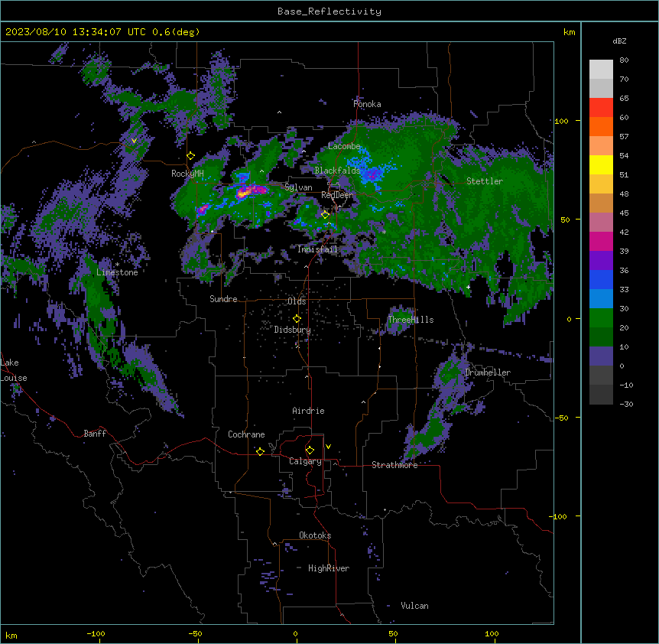This screenshot has height=644, width=659.
Task: Click the Base_Reflectivity title
Action: (x=329, y=11)
